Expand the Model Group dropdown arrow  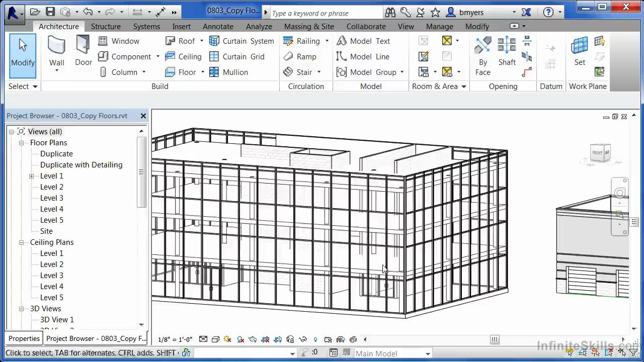point(402,72)
